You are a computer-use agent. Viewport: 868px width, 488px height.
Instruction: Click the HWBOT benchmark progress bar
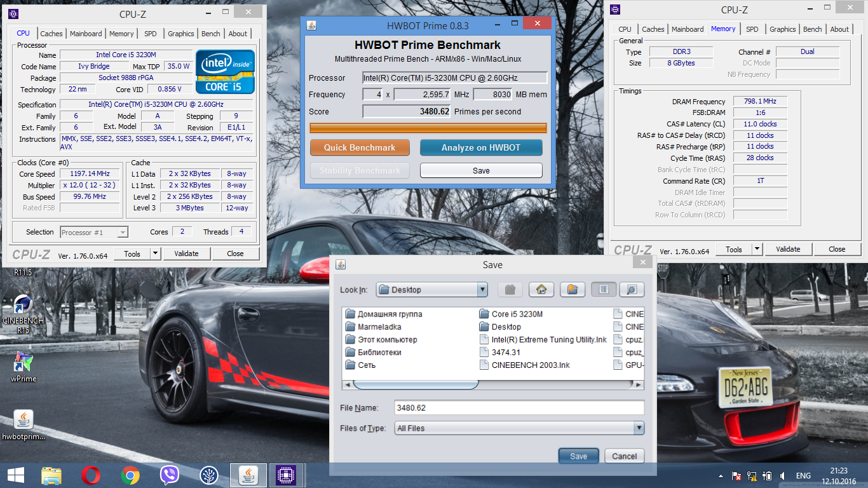click(428, 128)
